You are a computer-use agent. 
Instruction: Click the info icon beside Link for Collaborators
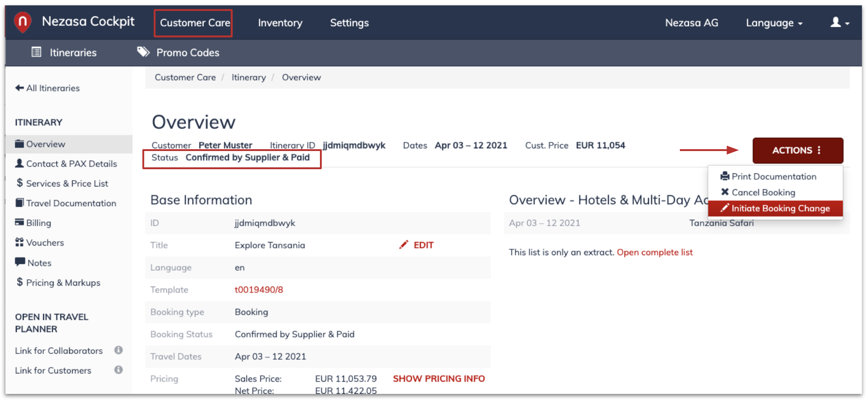119,350
